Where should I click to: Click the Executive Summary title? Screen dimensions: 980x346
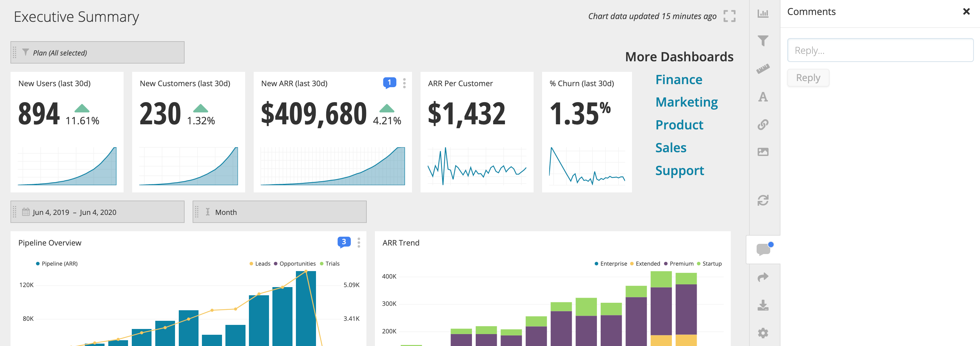[x=76, y=17]
